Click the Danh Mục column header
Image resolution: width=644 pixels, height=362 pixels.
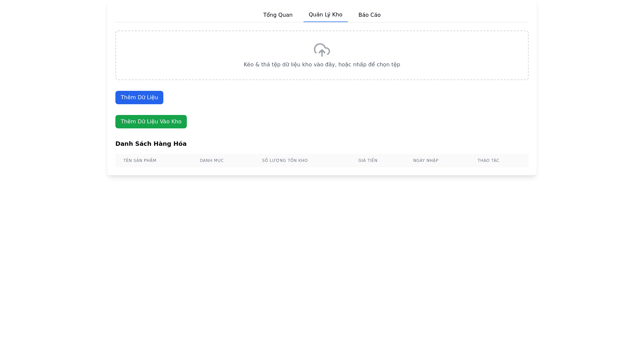212,161
